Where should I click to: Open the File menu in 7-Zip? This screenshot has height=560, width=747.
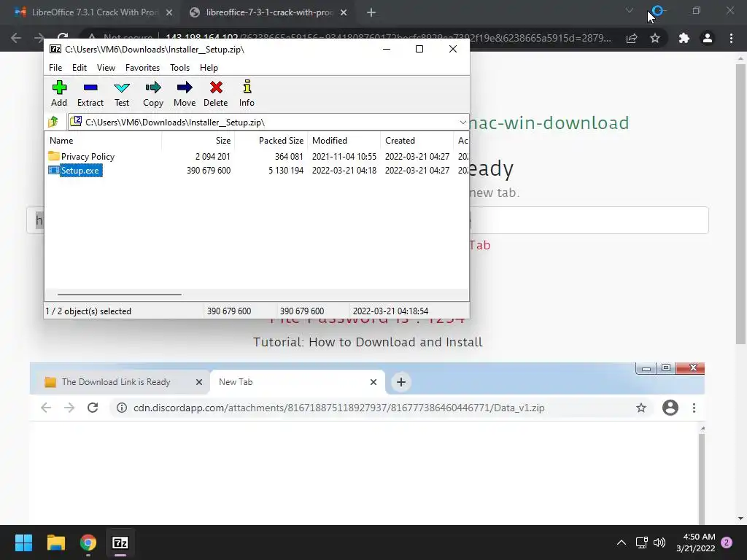(55, 68)
